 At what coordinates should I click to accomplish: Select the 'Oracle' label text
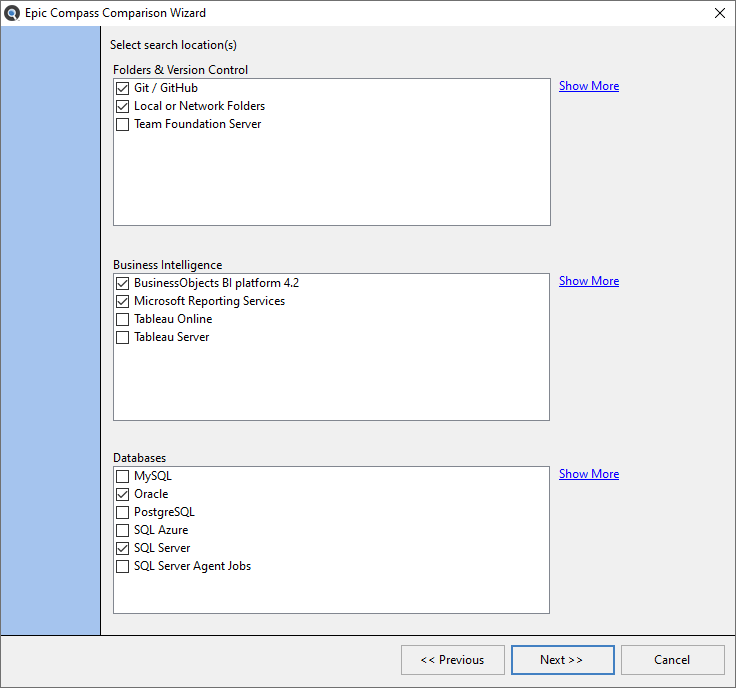(151, 494)
